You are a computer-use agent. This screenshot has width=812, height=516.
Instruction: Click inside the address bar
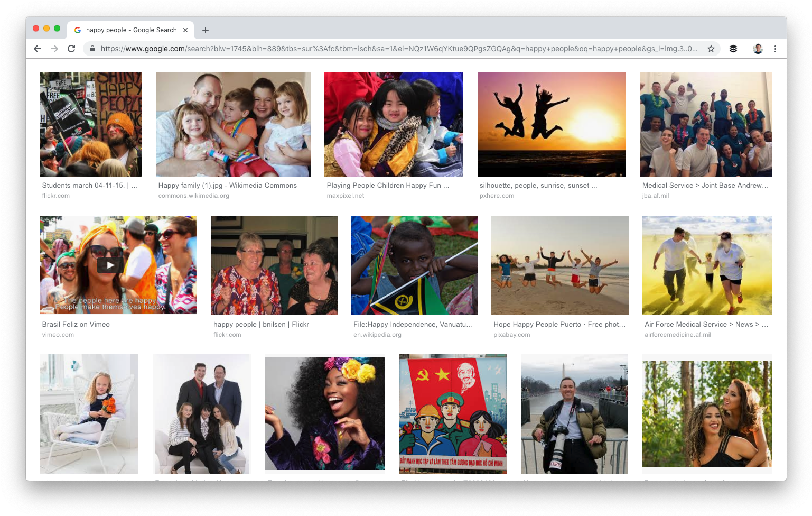coord(370,49)
